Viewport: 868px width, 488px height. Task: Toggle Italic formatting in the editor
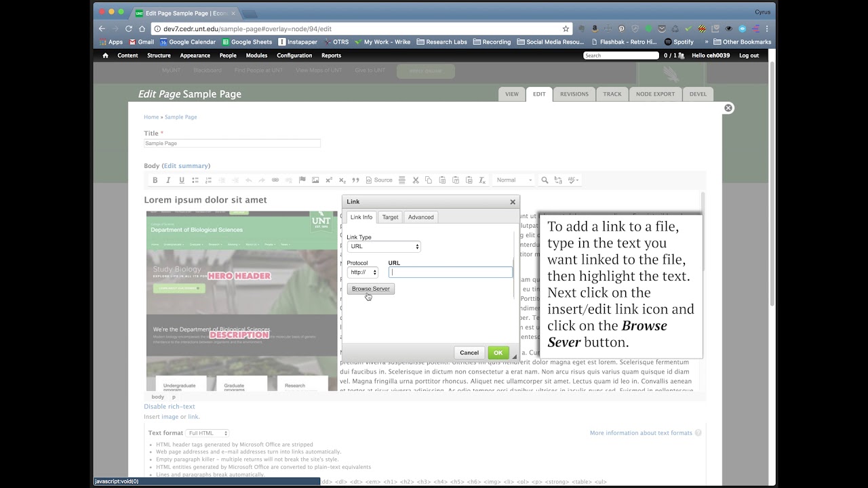168,180
